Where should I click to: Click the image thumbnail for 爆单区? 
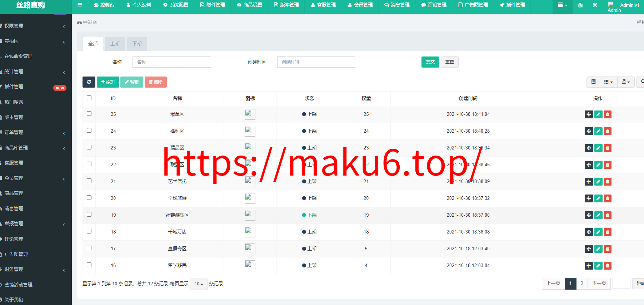[x=250, y=114]
